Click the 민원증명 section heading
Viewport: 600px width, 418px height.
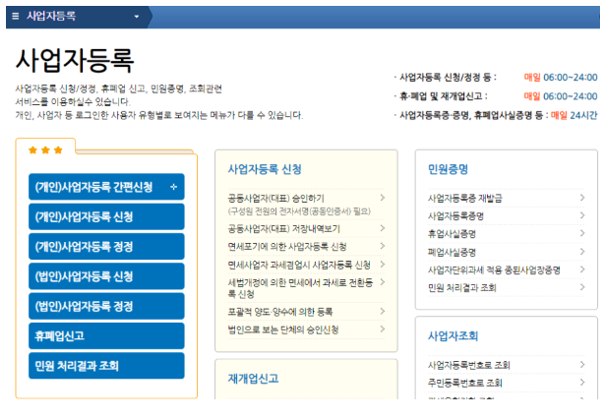(448, 169)
